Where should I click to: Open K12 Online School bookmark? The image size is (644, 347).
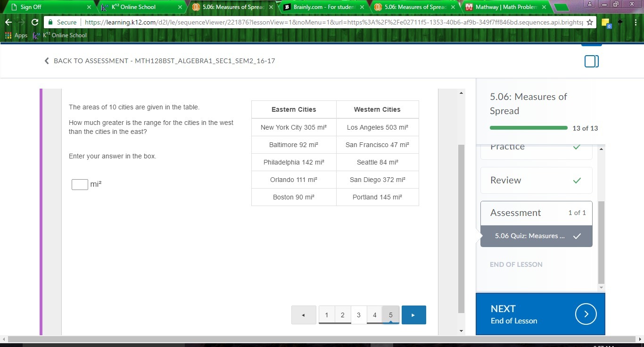[x=60, y=35]
